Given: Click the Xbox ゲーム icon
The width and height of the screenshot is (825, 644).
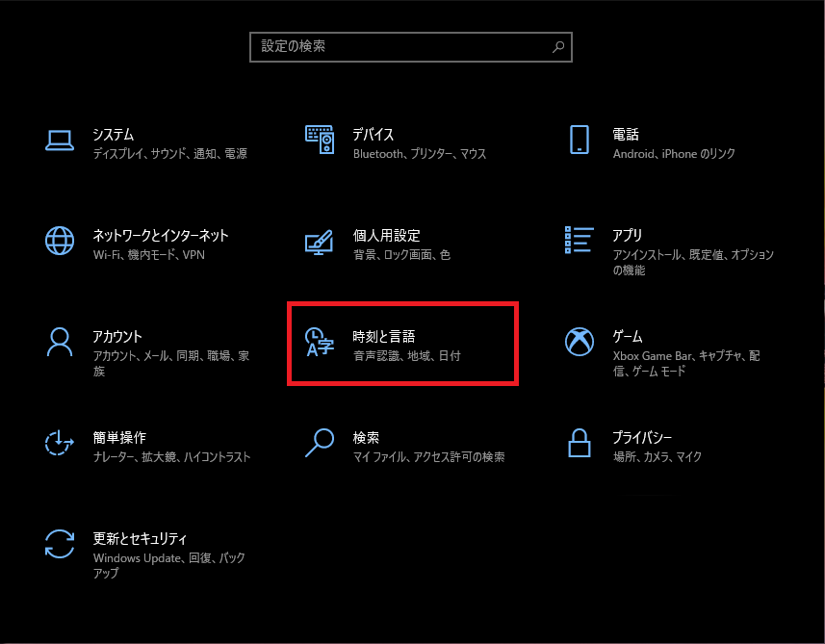Looking at the screenshot, I should [x=580, y=342].
